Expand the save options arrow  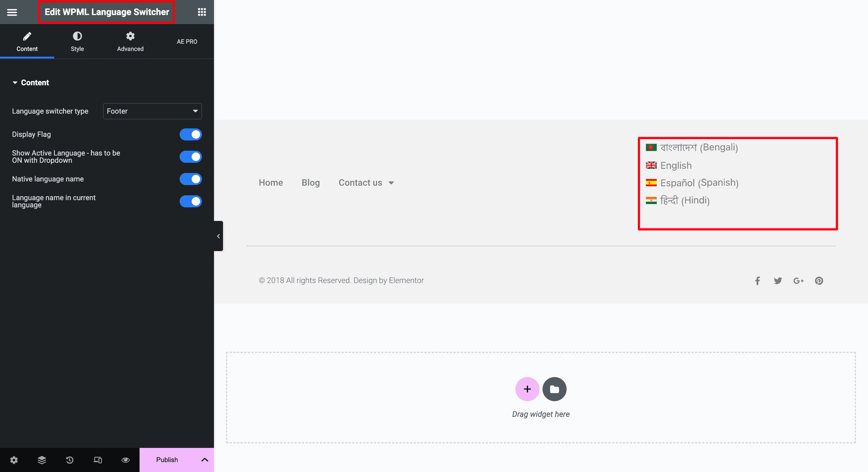(x=205, y=460)
